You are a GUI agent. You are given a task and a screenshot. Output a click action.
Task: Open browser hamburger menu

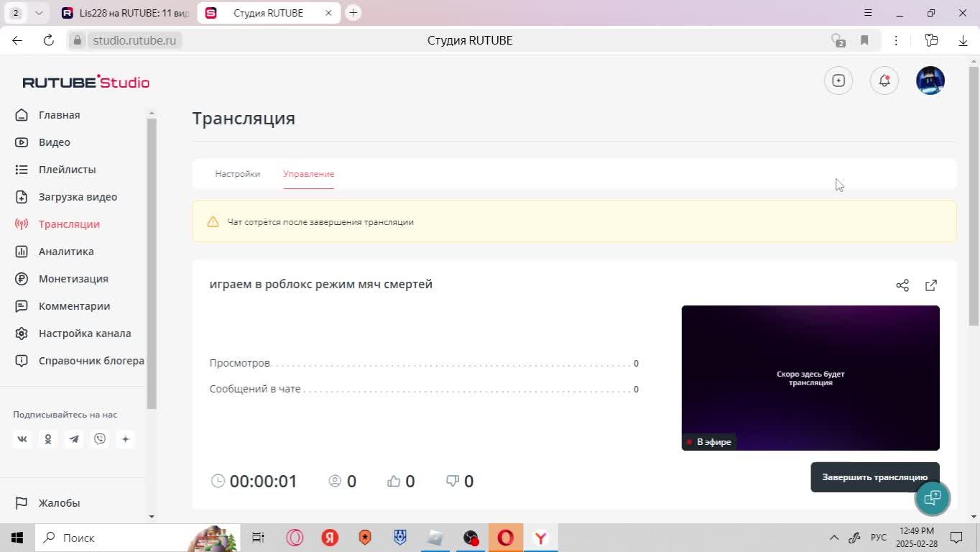click(x=868, y=13)
